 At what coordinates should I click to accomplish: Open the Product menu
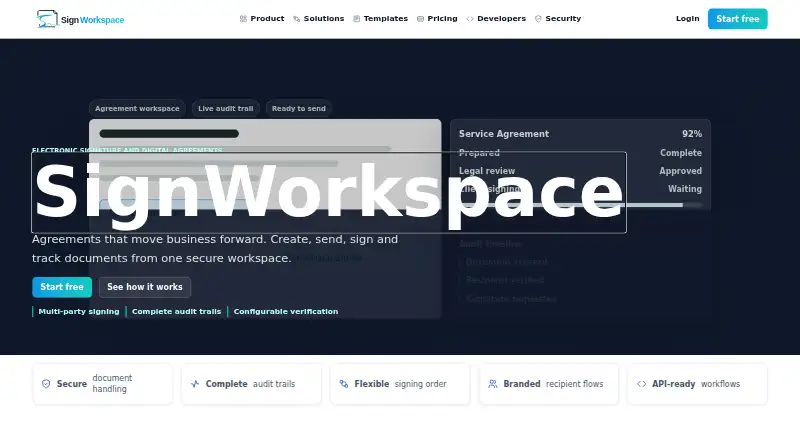262,19
